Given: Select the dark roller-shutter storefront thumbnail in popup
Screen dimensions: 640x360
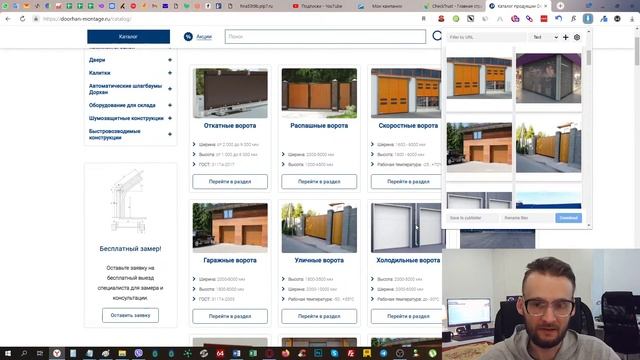Looking at the screenshot, I should point(548,78).
